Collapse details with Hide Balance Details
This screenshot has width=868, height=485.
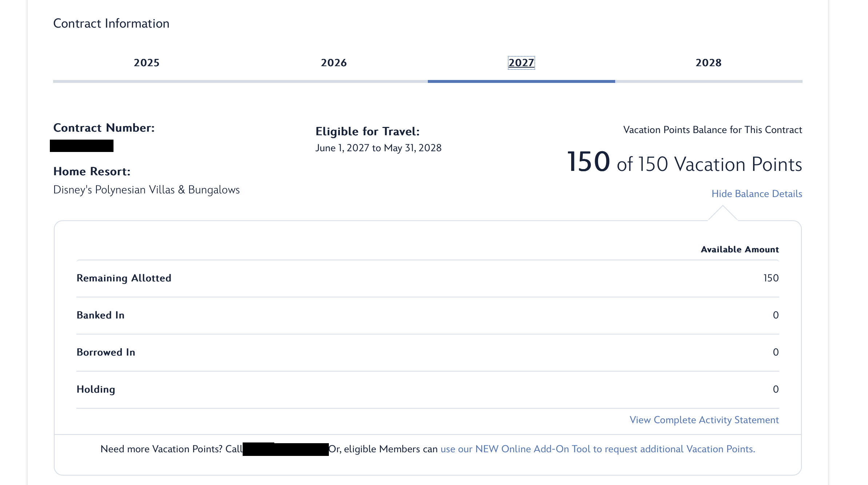(x=756, y=194)
